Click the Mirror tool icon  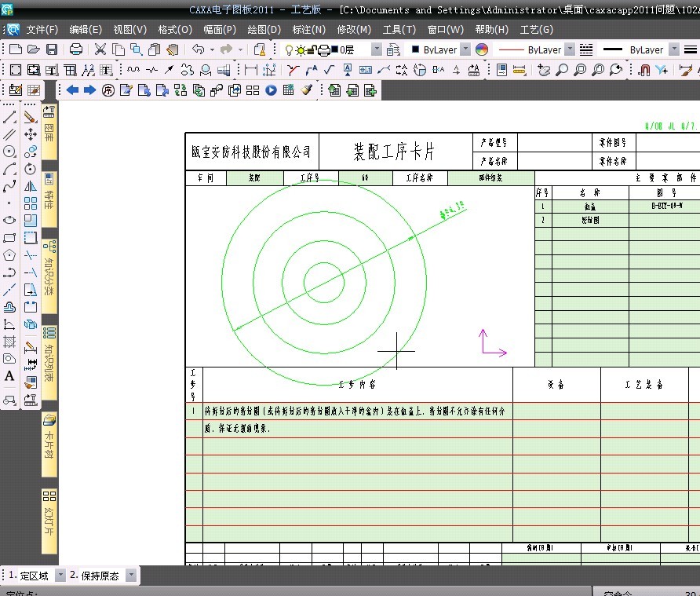pyautogui.click(x=31, y=186)
